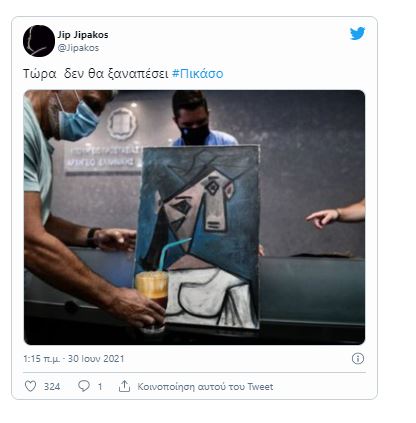This screenshot has height=423, width=416.
Task: Open the tweet info circle icon
Action: [x=358, y=359]
